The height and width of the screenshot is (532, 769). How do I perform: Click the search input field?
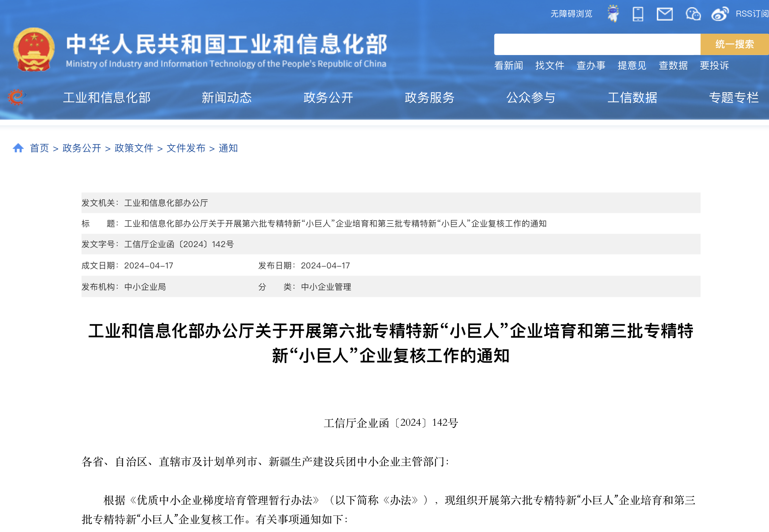coord(597,44)
